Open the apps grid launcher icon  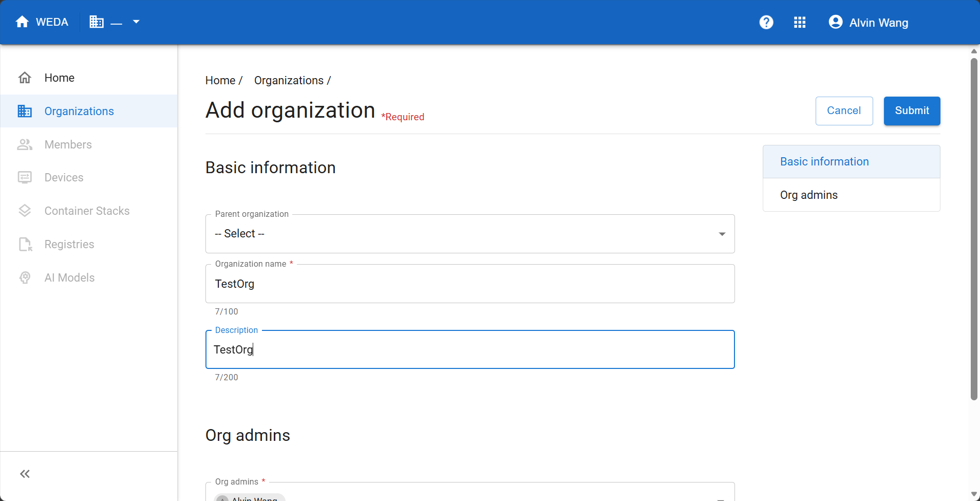pyautogui.click(x=800, y=22)
